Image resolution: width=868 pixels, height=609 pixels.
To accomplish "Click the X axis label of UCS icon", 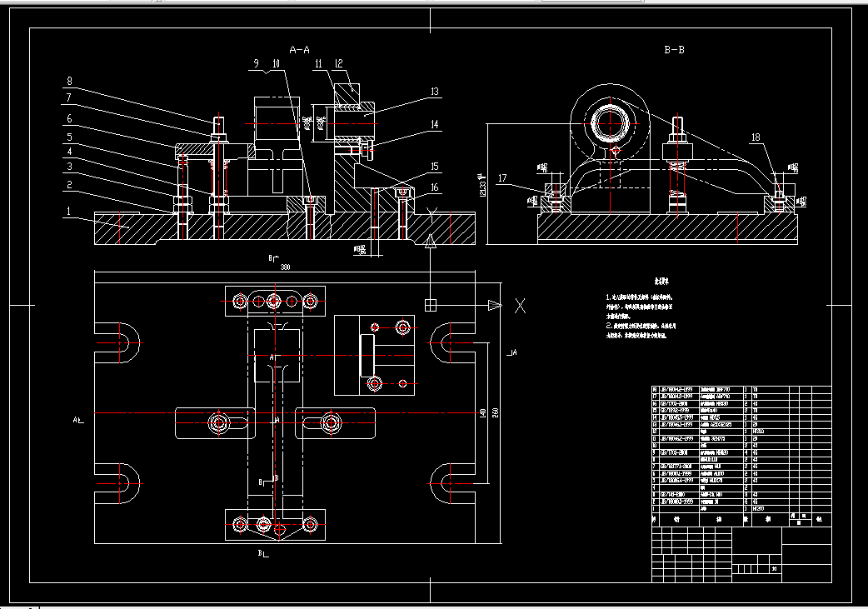I will click(521, 306).
